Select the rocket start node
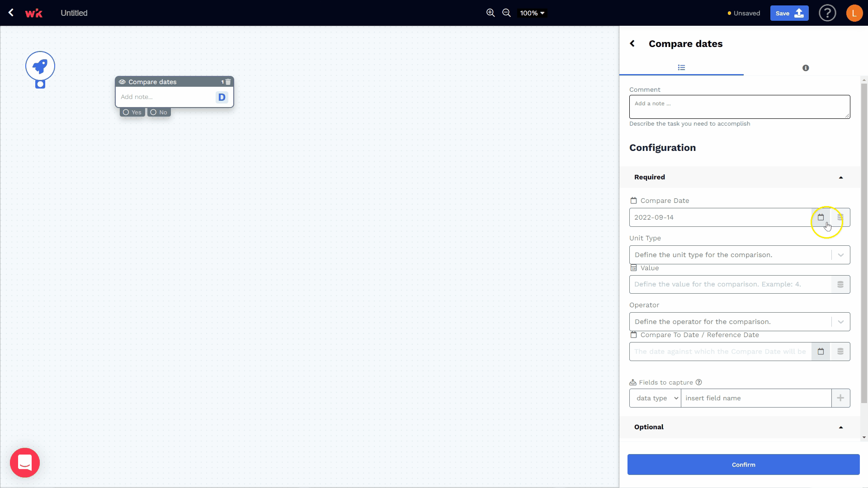Screen dimensions: 868x488 pyautogui.click(x=40, y=66)
